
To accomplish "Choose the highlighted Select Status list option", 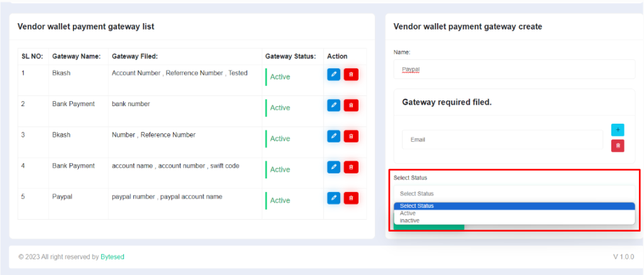I will [x=514, y=206].
